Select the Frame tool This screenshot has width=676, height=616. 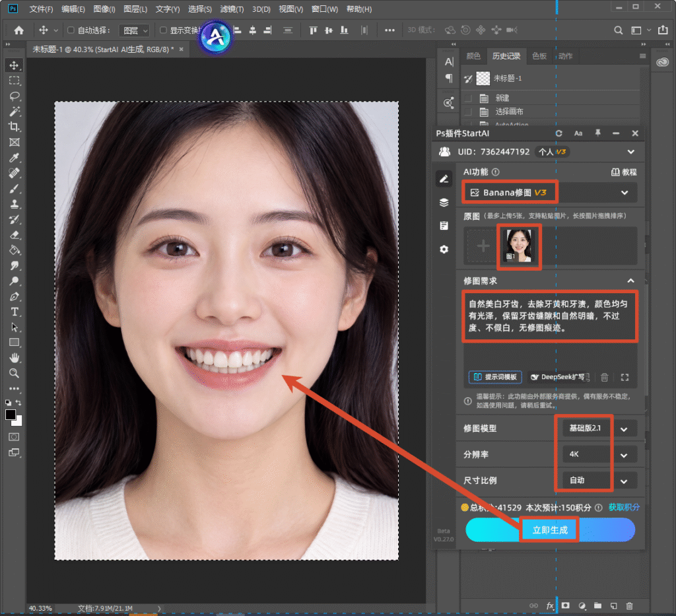click(x=15, y=142)
